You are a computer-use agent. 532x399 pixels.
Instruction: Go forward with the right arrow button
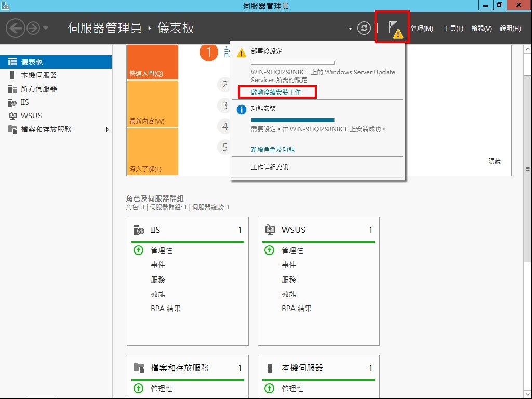[33, 28]
